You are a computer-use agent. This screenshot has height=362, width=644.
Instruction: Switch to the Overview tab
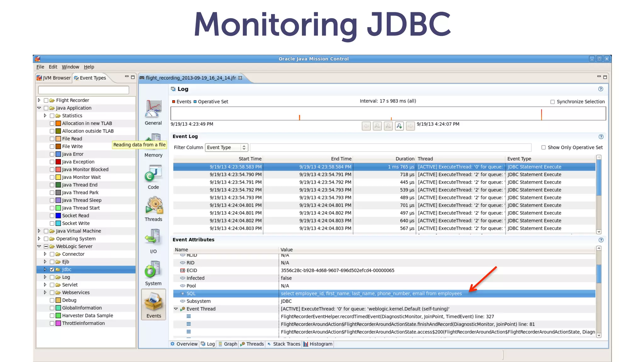click(x=184, y=344)
